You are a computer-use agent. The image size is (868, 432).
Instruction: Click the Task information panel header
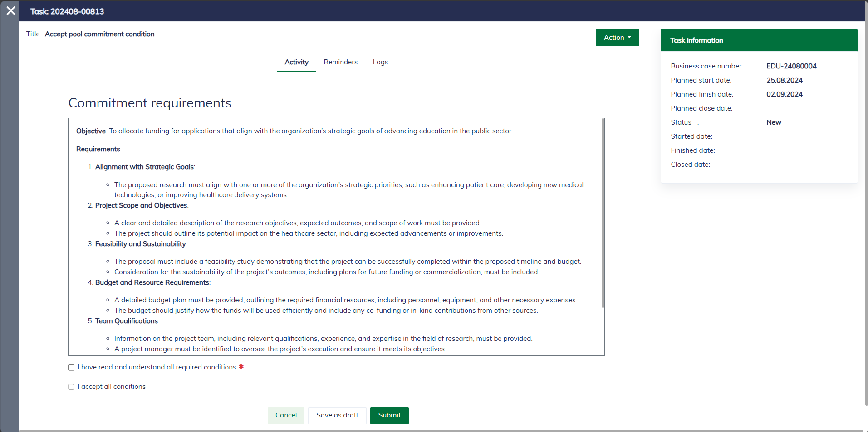click(x=759, y=40)
